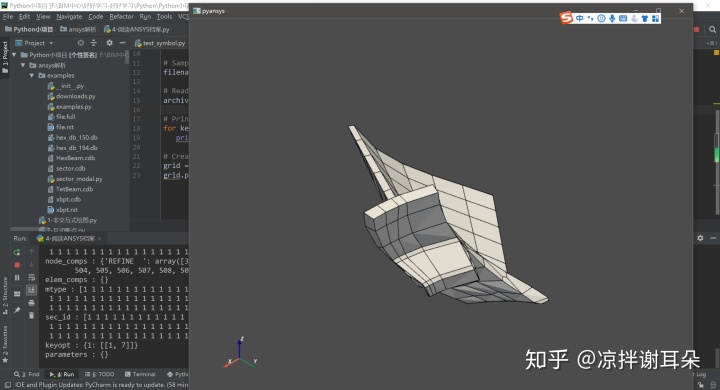Image resolution: width=720 pixels, height=390 pixels.
Task: Open the Project view dropdown
Action: pos(34,43)
